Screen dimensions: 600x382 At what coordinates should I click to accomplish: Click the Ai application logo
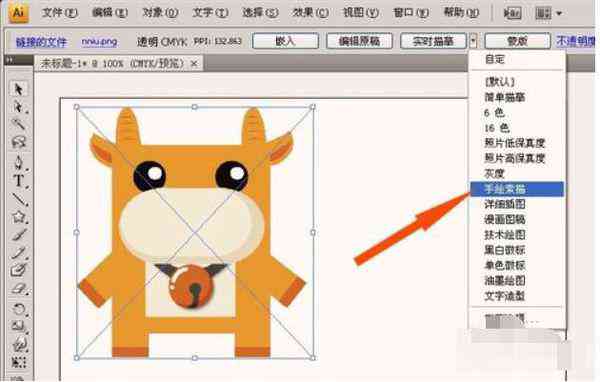point(18,13)
